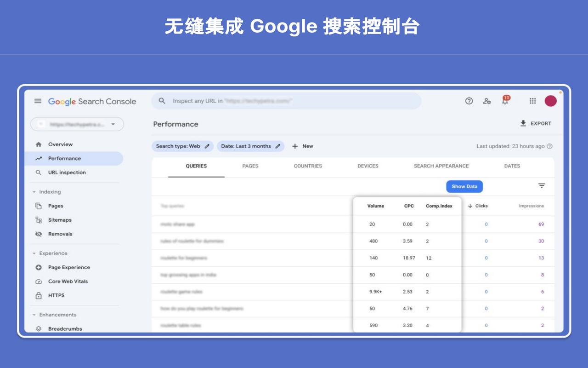
Task: Switch to the Pages tab
Action: point(250,166)
